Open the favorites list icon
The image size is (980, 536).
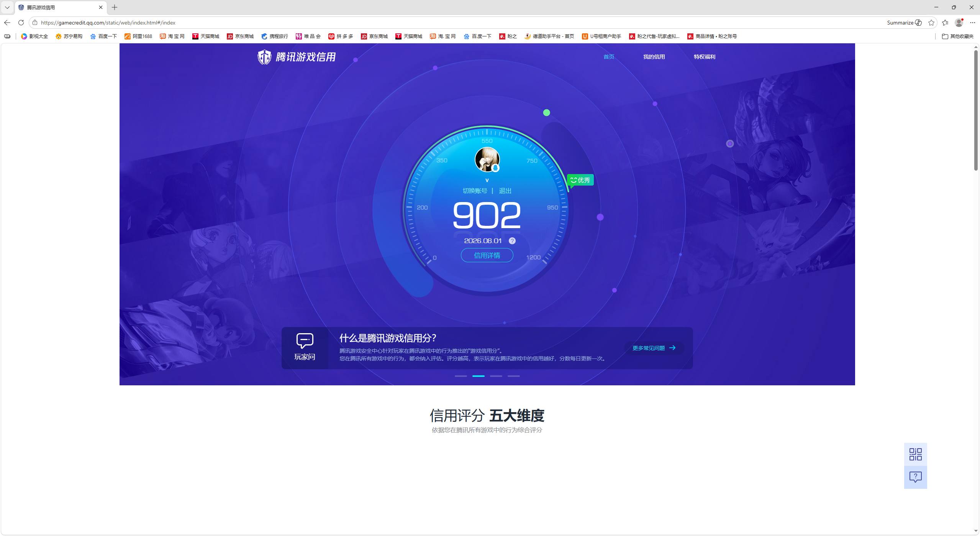[945, 23]
